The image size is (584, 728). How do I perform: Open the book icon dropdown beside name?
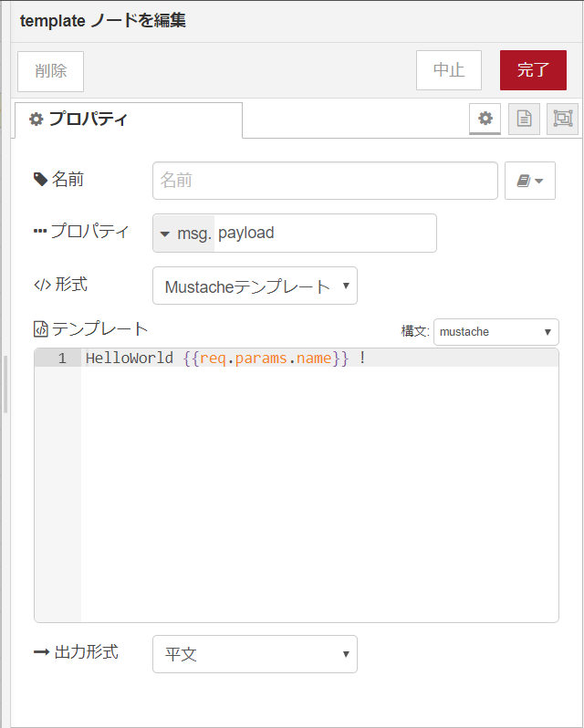[x=529, y=181]
